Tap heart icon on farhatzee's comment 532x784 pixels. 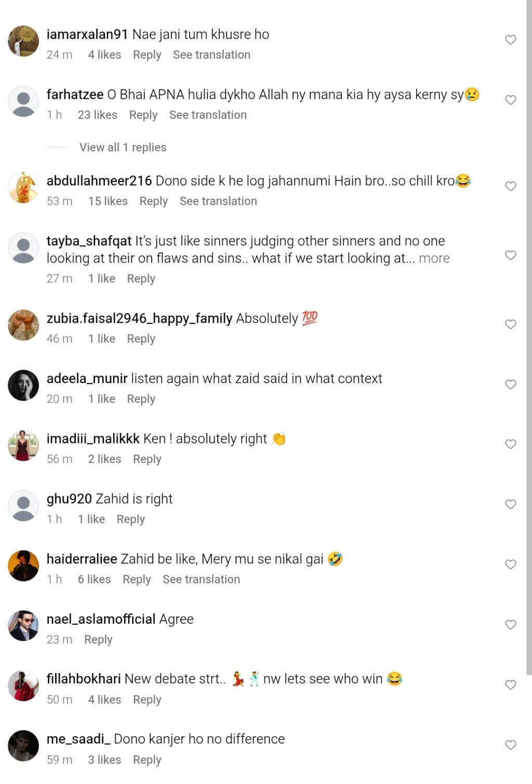pyautogui.click(x=511, y=100)
